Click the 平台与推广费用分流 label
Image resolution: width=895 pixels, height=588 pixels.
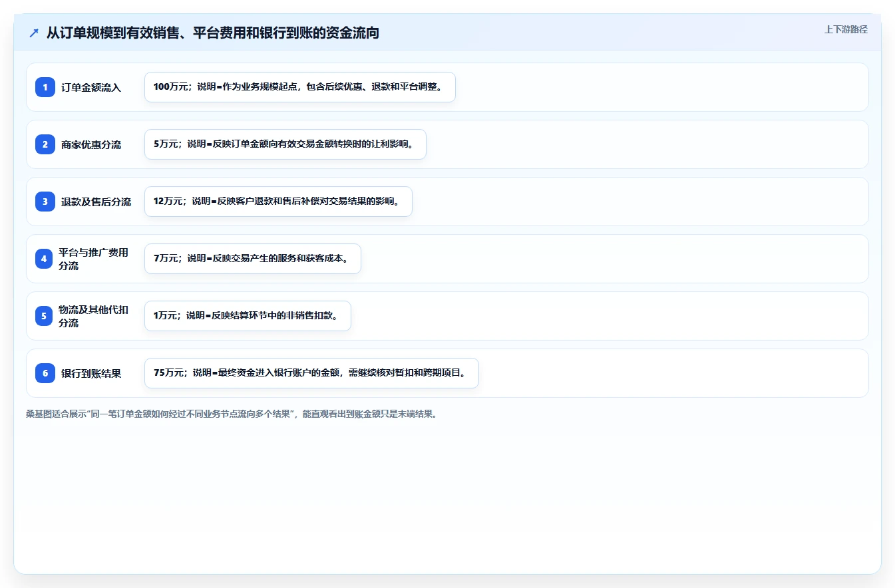94,259
